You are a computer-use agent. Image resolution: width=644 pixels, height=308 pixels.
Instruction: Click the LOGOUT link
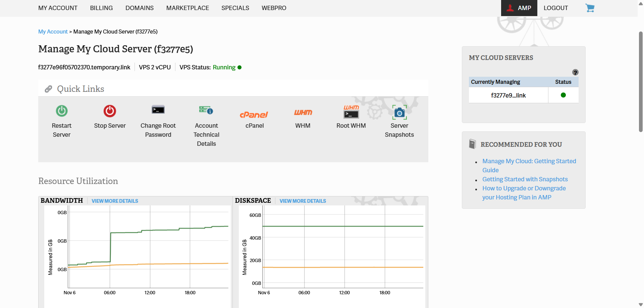556,8
